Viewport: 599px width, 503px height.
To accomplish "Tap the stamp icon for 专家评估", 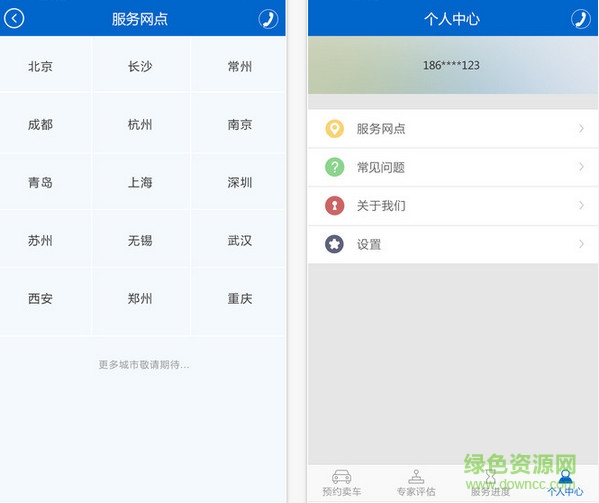I will tap(416, 476).
